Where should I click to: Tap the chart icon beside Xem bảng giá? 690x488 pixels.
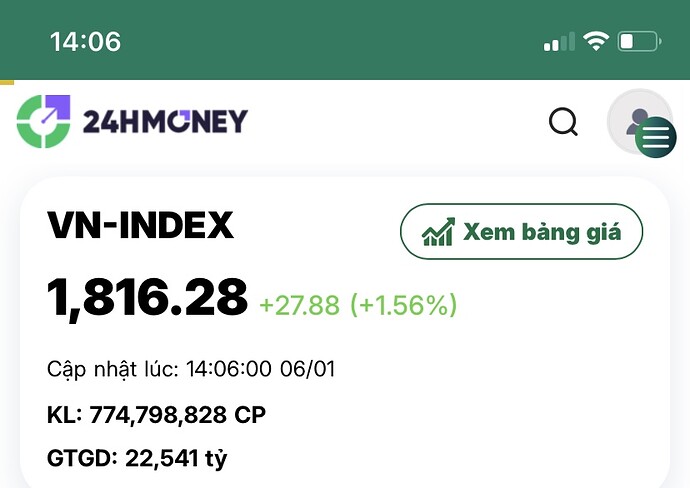(438, 232)
